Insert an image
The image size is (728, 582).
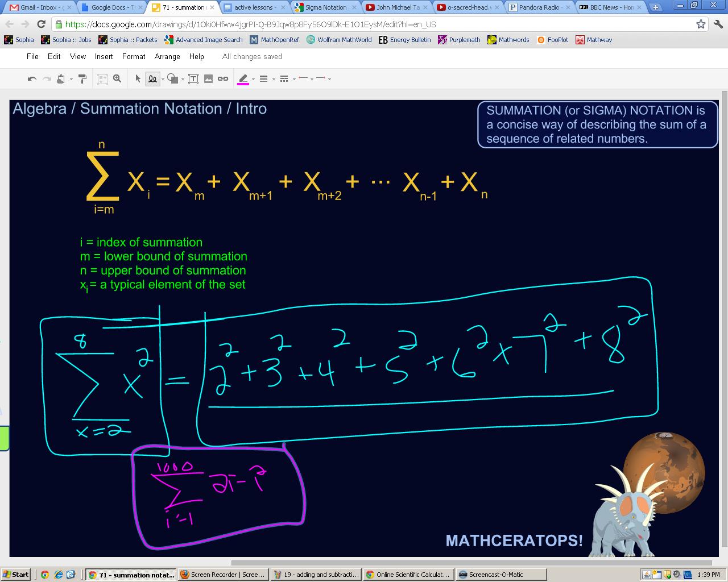click(x=209, y=78)
